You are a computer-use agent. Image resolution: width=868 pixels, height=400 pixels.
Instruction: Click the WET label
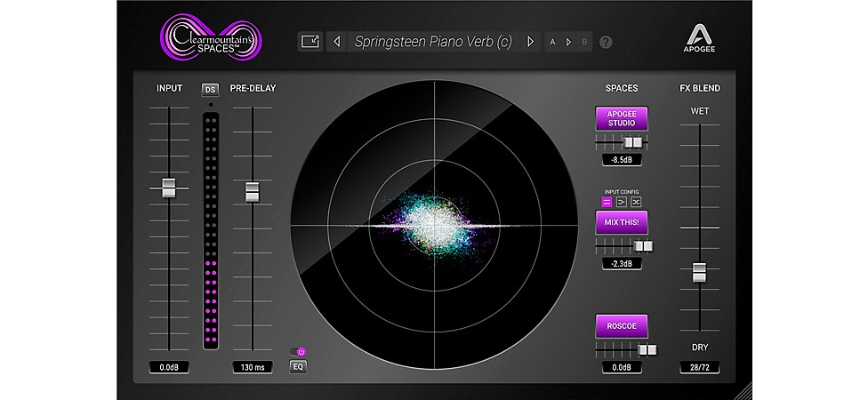click(700, 111)
